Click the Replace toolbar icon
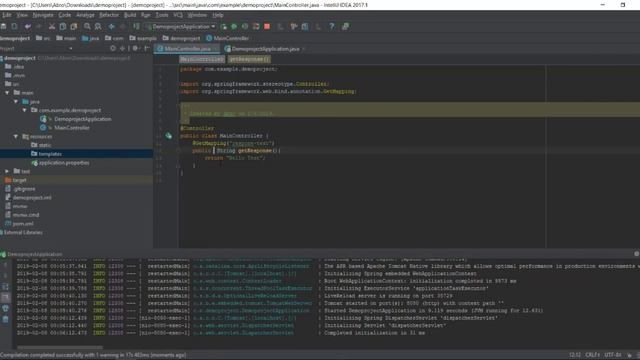 tap(98, 27)
